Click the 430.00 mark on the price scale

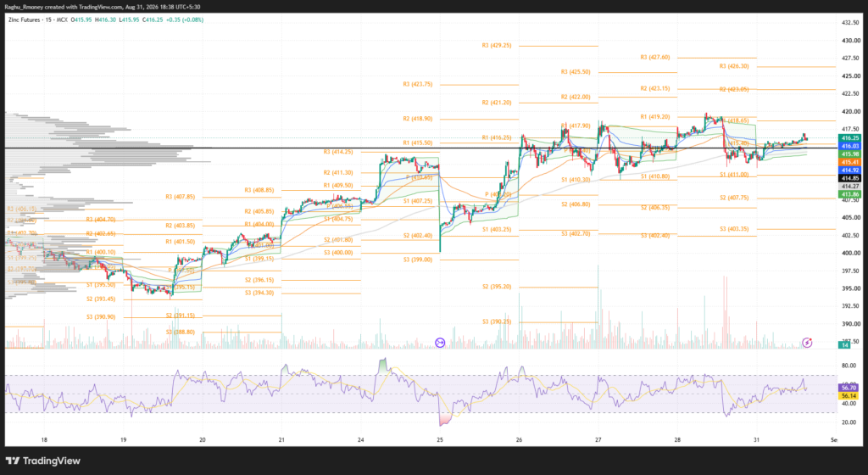851,41
